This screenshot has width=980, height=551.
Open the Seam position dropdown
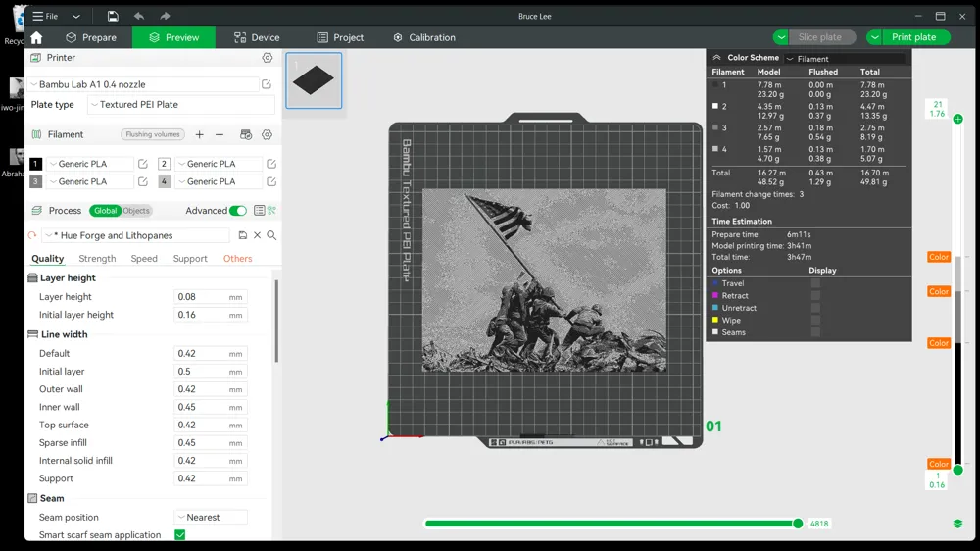[x=211, y=518]
